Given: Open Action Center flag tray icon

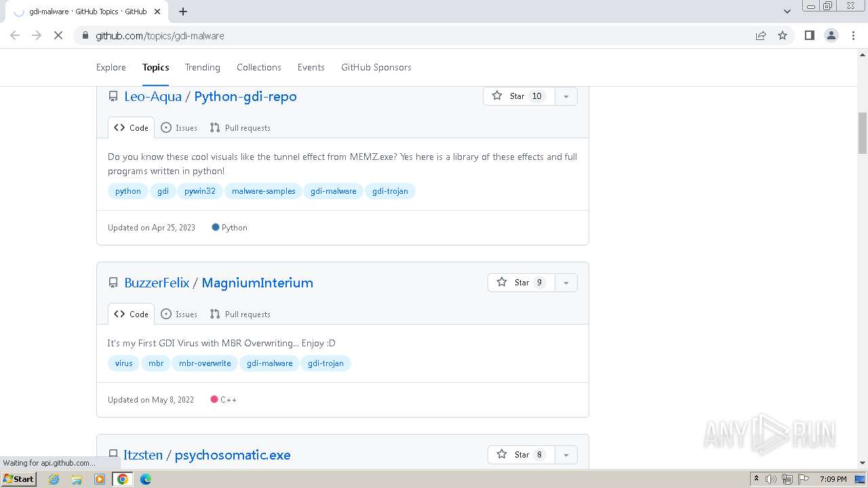Looking at the screenshot, I should point(802,479).
